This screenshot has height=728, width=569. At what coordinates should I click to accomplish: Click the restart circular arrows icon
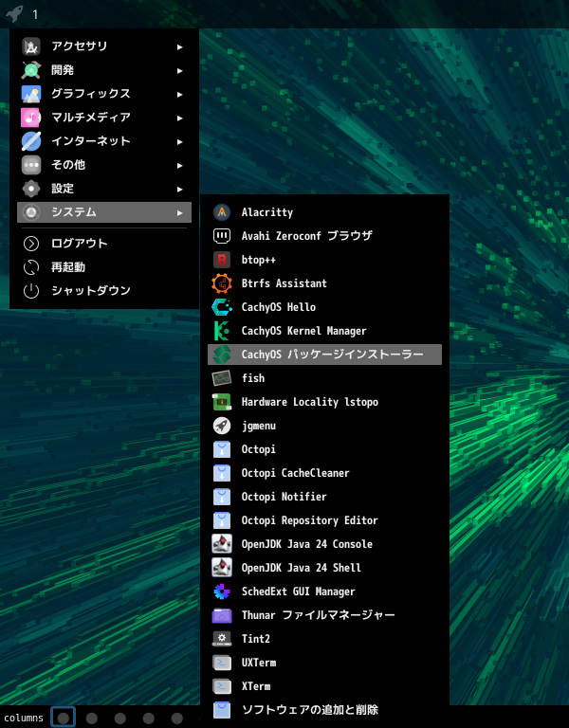(31, 267)
